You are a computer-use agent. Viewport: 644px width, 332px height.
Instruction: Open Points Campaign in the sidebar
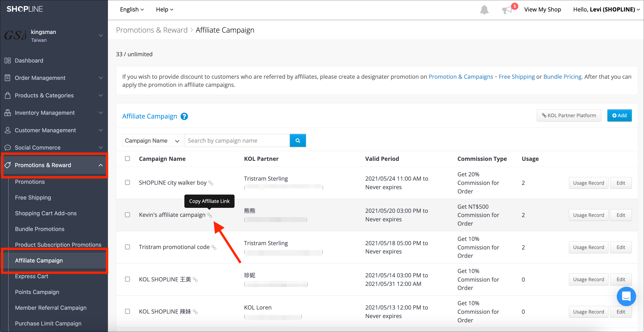(37, 292)
